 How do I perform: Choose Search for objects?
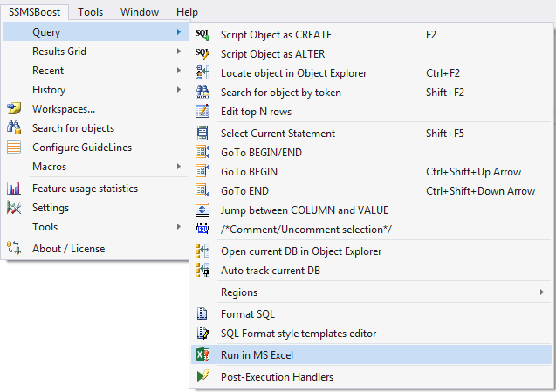click(x=95, y=127)
